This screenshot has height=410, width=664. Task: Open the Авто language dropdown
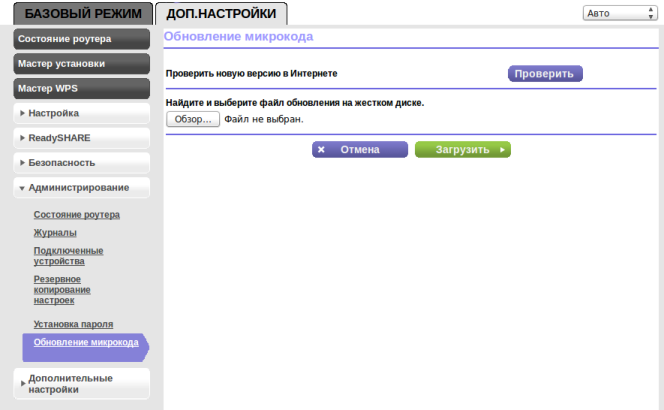tap(620, 13)
